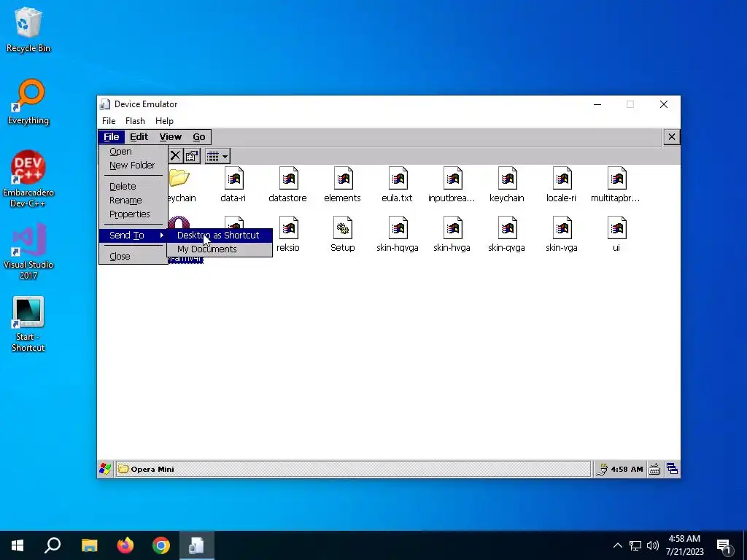The image size is (747, 560).
Task: Close the inner explorer window with X
Action: pos(672,137)
